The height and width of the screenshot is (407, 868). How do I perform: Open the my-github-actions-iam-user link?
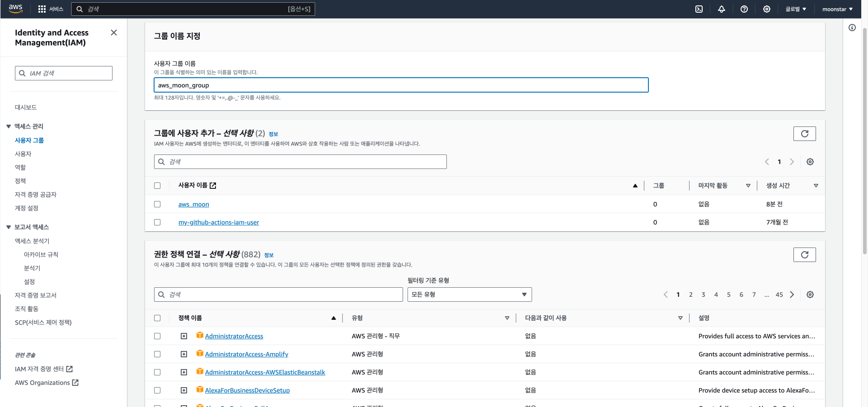pyautogui.click(x=219, y=222)
